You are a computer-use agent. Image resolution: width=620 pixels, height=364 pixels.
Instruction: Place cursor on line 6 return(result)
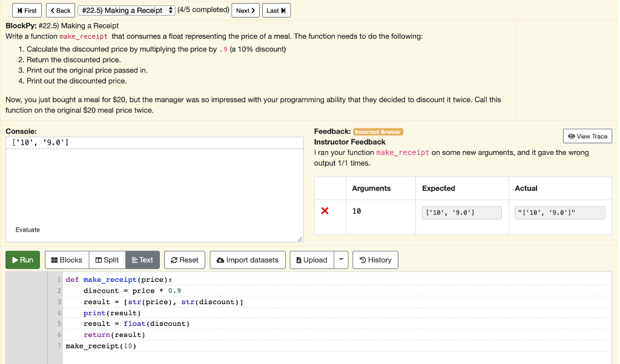click(x=114, y=335)
